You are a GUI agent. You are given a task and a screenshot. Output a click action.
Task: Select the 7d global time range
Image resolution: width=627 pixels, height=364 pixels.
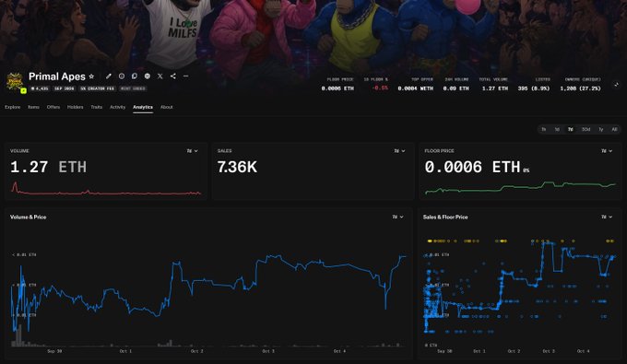pos(571,129)
